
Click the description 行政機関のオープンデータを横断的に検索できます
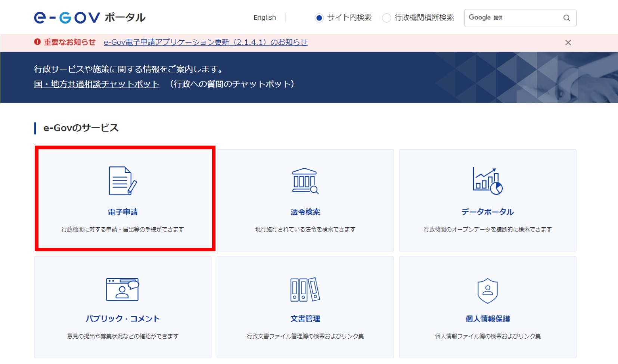(x=487, y=229)
